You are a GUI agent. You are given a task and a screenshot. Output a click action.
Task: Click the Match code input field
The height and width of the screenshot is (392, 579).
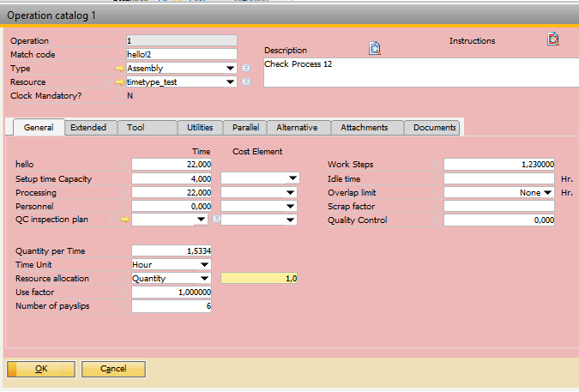pyautogui.click(x=181, y=54)
